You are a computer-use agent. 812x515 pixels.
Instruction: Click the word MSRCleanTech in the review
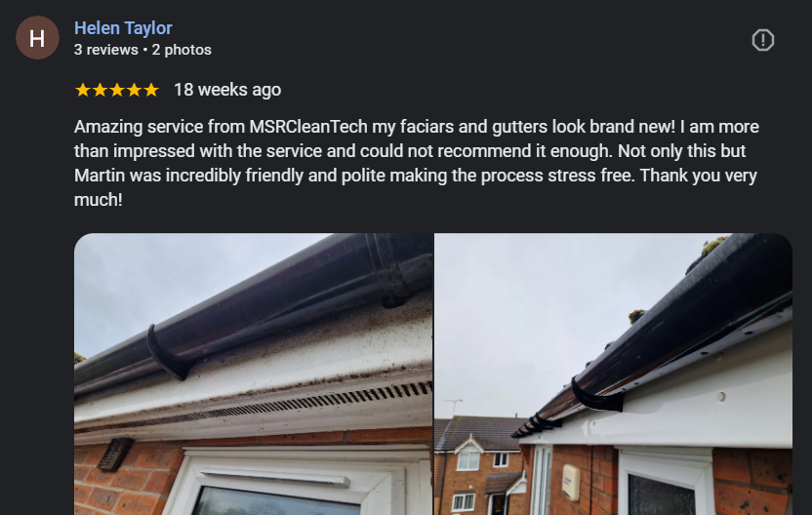pos(308,127)
